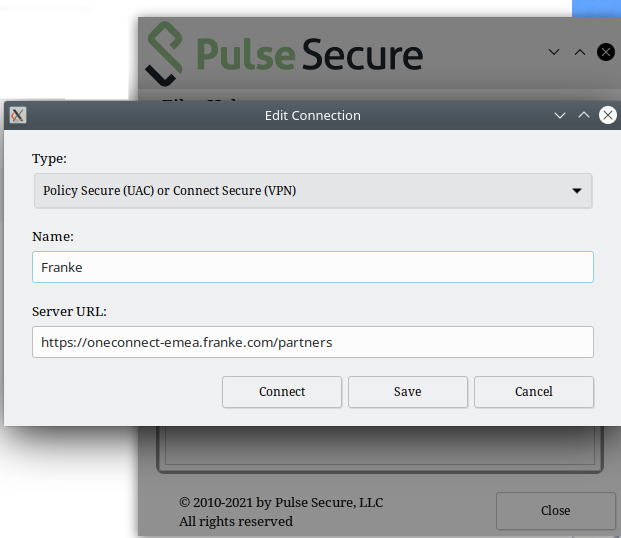The height and width of the screenshot is (538, 621).
Task: Cancel editing the connection
Action: (x=533, y=392)
